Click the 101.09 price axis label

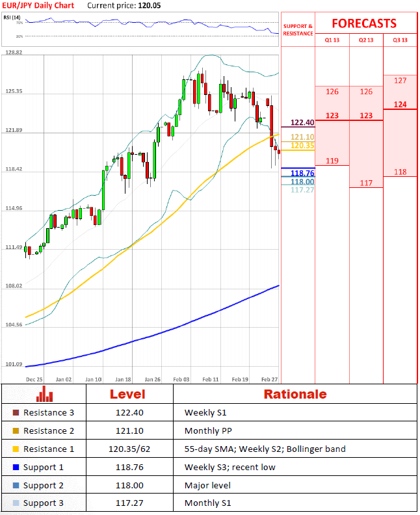pyautogui.click(x=14, y=364)
